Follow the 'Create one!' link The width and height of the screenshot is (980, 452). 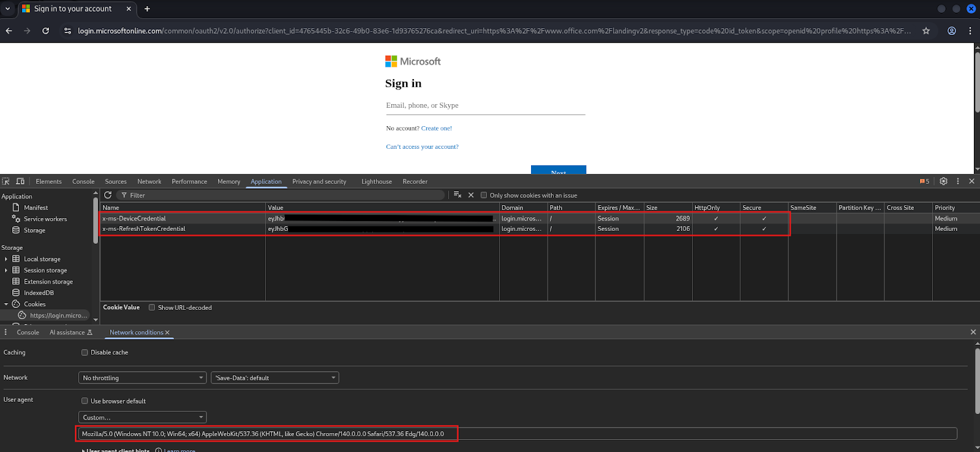[437, 128]
